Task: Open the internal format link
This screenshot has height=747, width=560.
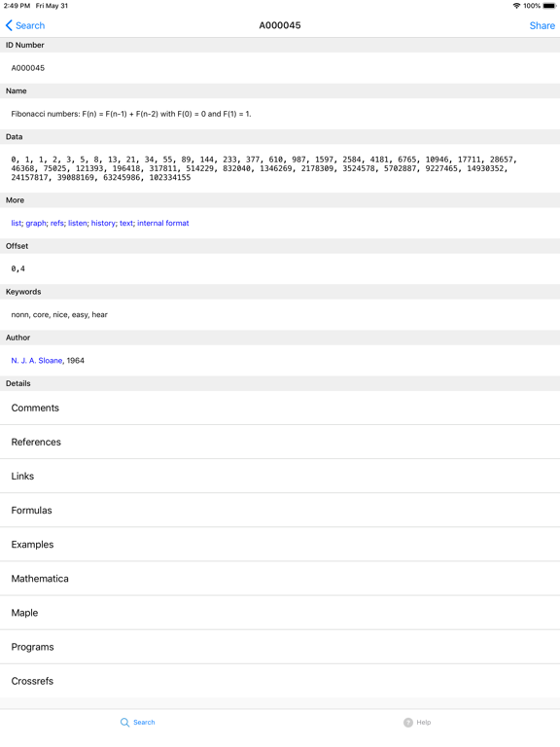Action: click(x=163, y=223)
